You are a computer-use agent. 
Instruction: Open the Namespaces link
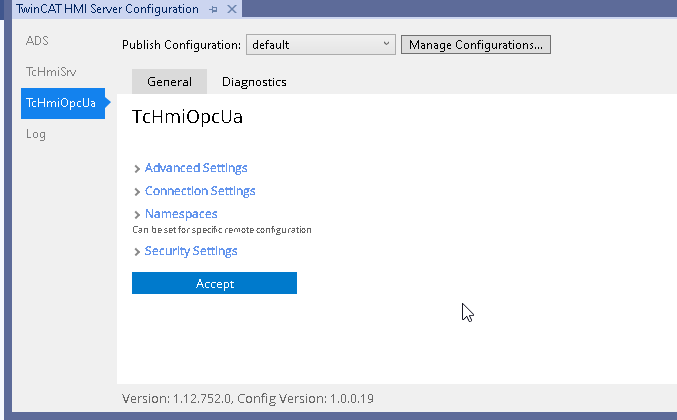181,214
